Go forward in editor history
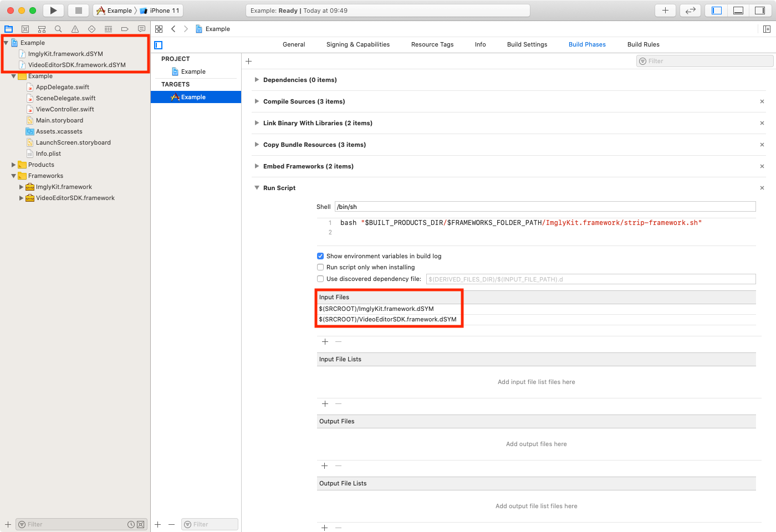 186,29
